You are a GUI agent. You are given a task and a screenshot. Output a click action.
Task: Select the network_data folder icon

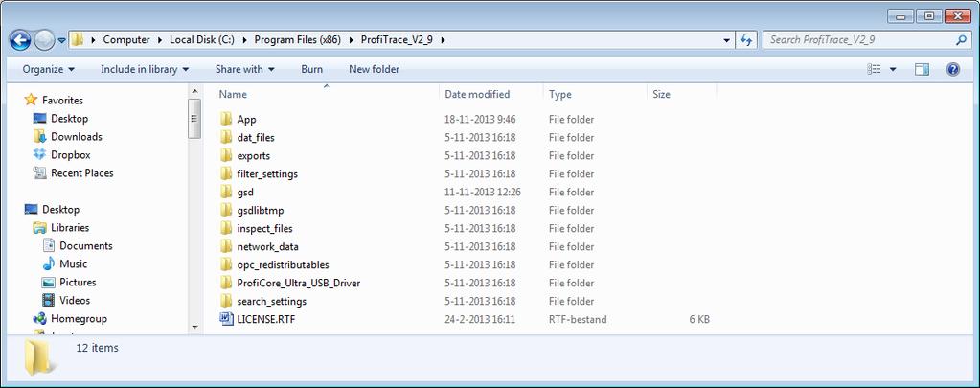click(226, 246)
